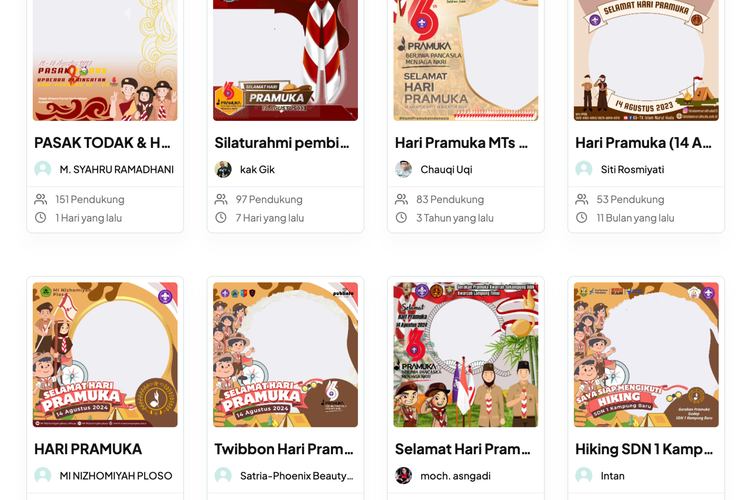Viewport: 750px width, 500px height.
Task: Click kak Gik's profile picture
Action: (223, 169)
